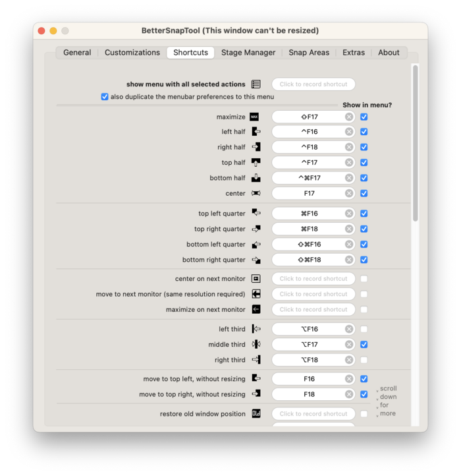Clear the maximize shortcut ⇧F17

coord(349,117)
